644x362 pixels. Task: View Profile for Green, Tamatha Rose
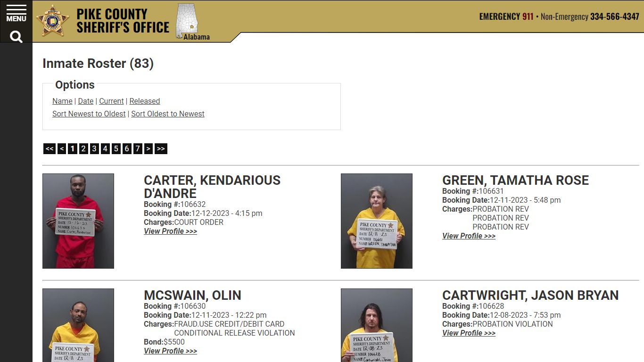(x=469, y=236)
